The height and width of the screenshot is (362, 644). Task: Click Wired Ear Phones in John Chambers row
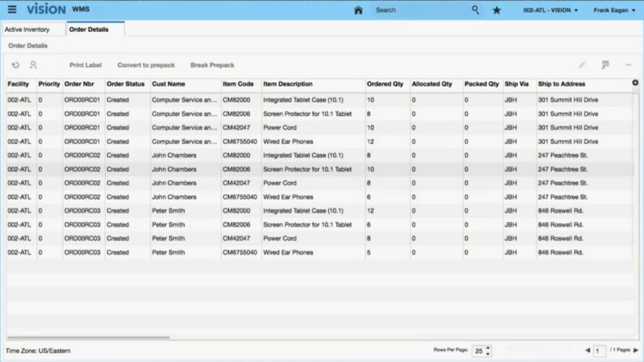(x=288, y=197)
